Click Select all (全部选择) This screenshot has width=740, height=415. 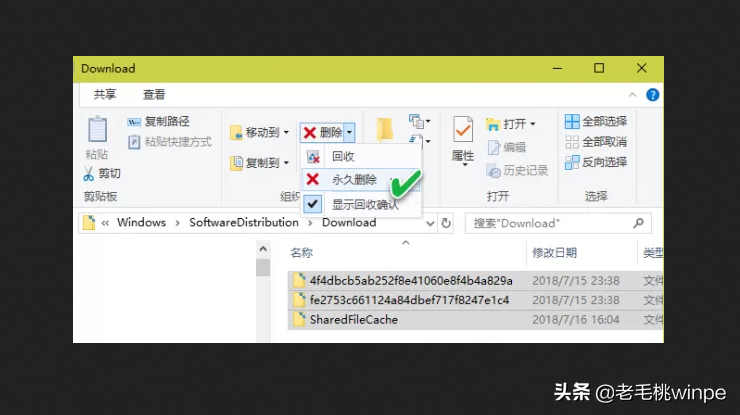coord(597,122)
